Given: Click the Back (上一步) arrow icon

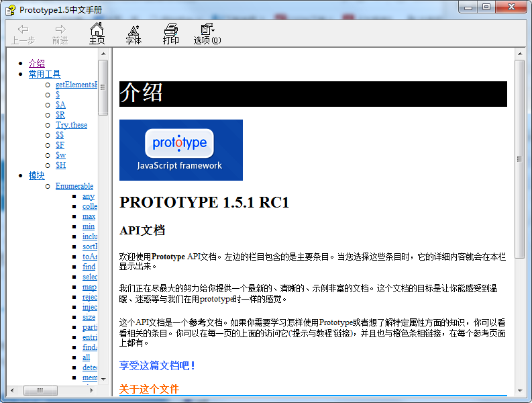Looking at the screenshot, I should (x=23, y=29).
